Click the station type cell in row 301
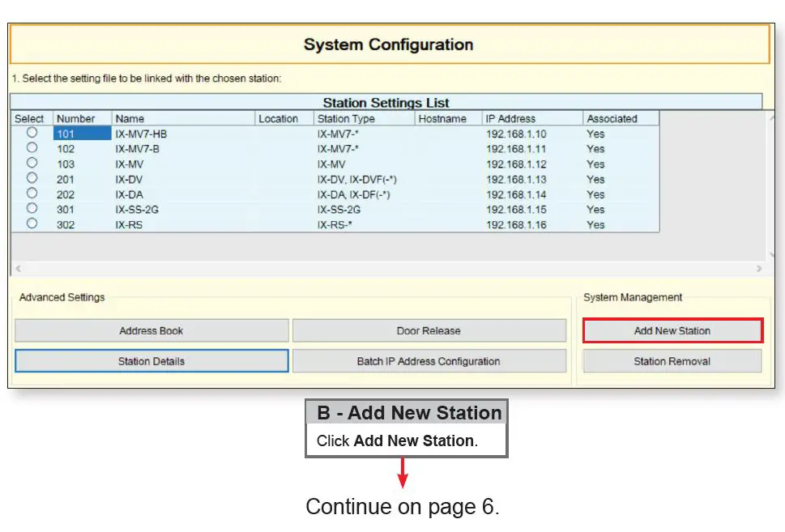This screenshot has height=532, width=785. 339,209
